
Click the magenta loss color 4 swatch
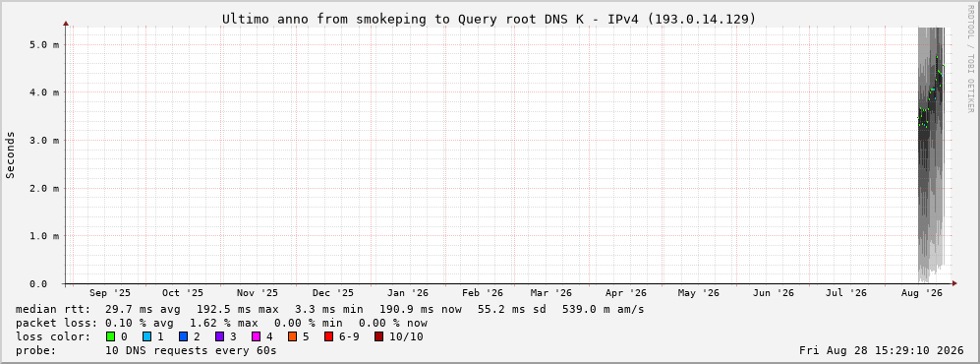pyautogui.click(x=256, y=336)
